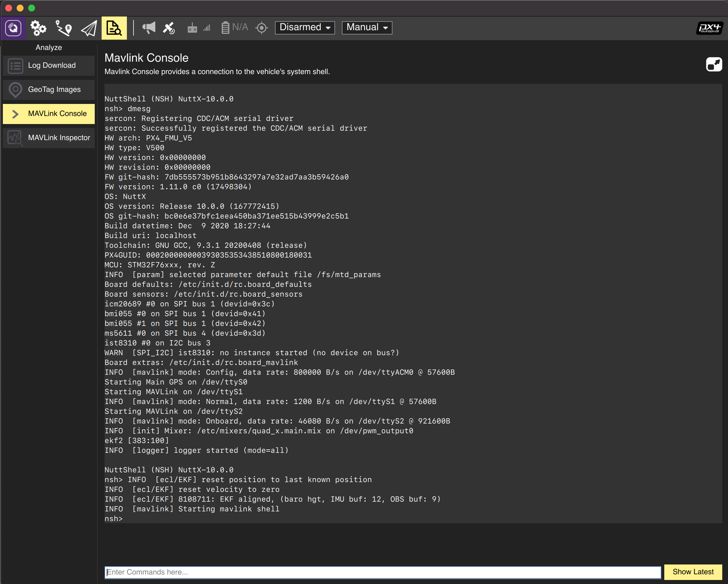Click the 'Starting Main GPS on /dev/ttyS0' line
The image size is (728, 584).
tap(176, 382)
